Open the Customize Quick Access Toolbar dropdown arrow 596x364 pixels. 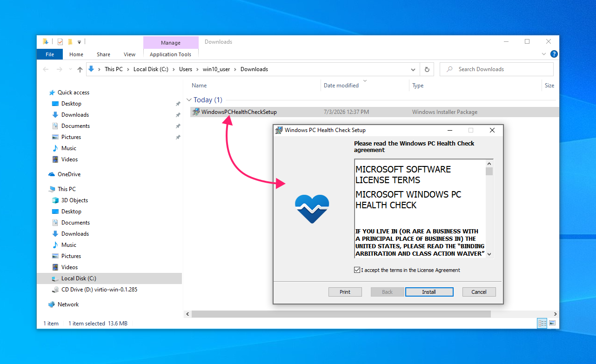[x=79, y=42]
